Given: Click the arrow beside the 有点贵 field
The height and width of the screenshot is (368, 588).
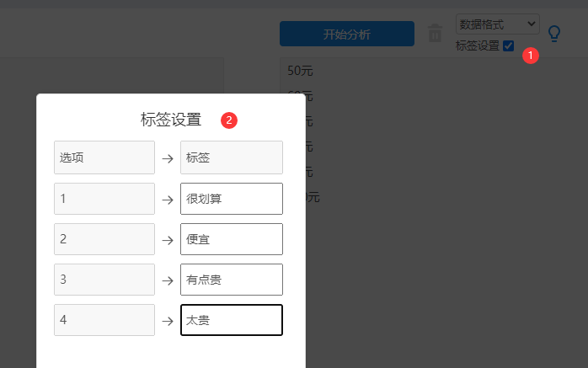Looking at the screenshot, I should 168,280.
